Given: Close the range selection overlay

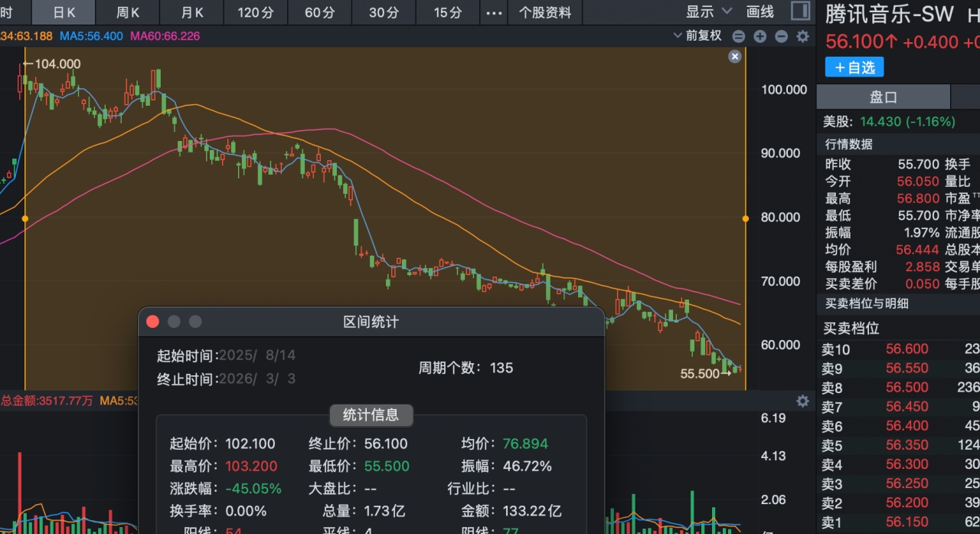Looking at the screenshot, I should pos(735,56).
